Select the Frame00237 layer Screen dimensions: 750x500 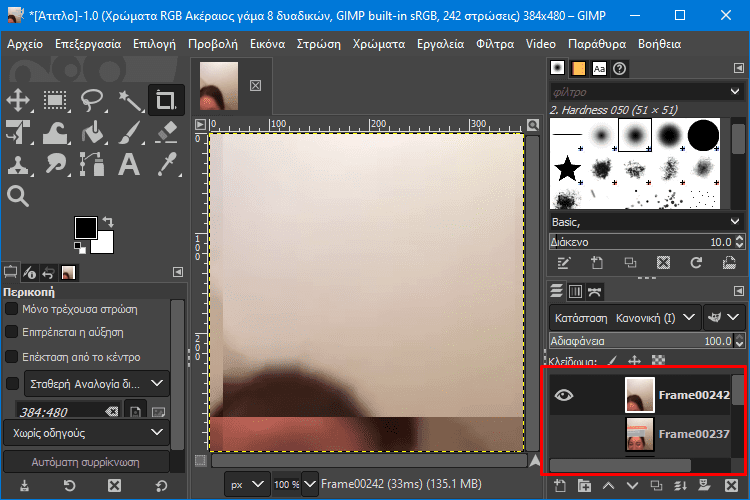tap(640, 434)
